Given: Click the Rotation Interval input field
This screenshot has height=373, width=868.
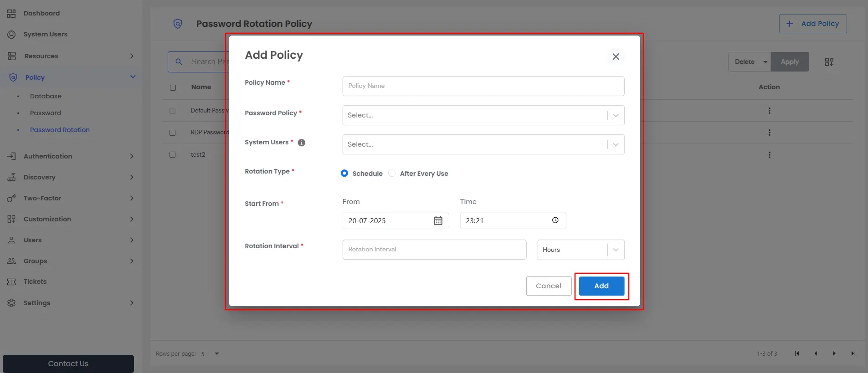Looking at the screenshot, I should click(434, 250).
